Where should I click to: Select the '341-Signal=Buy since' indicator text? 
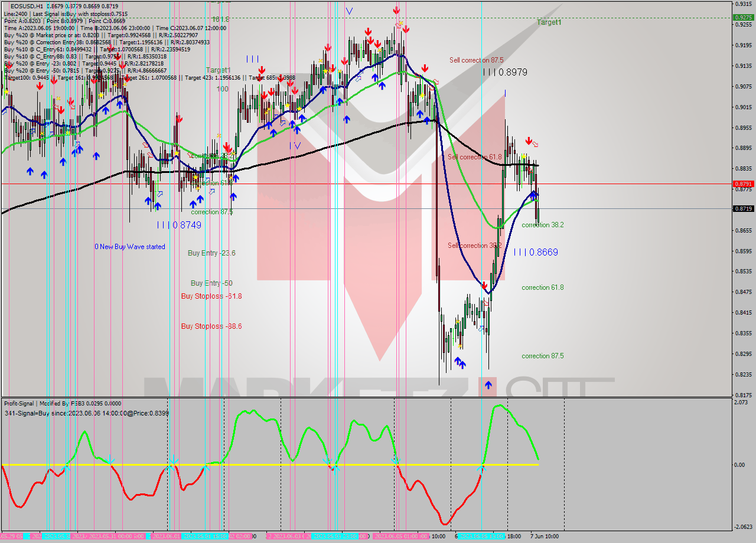[86, 413]
